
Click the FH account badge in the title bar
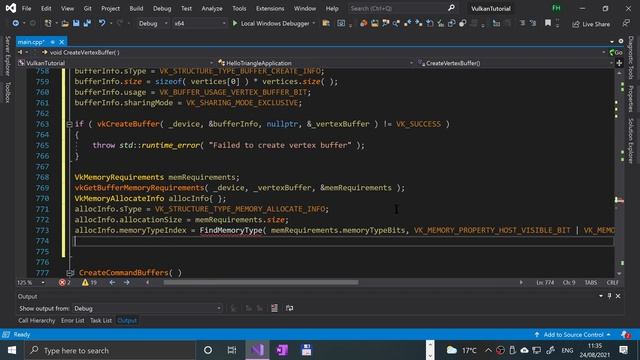[x=556, y=8]
